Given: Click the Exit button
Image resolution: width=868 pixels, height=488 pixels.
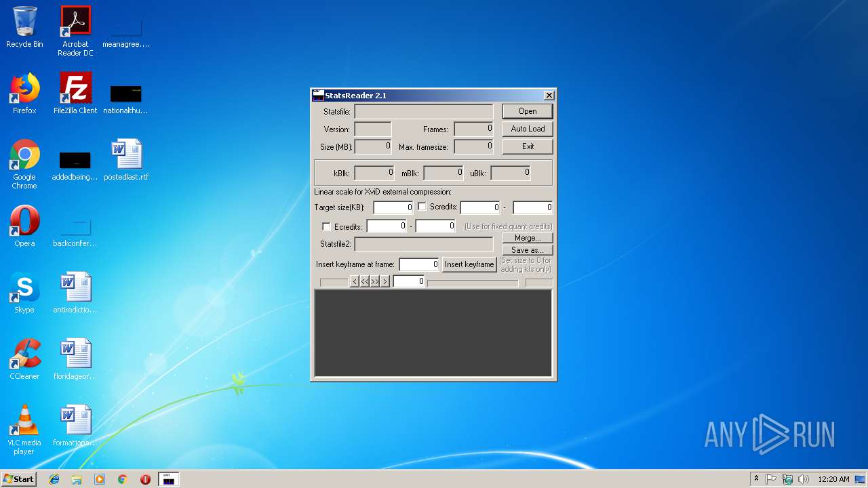Looking at the screenshot, I should pyautogui.click(x=528, y=146).
